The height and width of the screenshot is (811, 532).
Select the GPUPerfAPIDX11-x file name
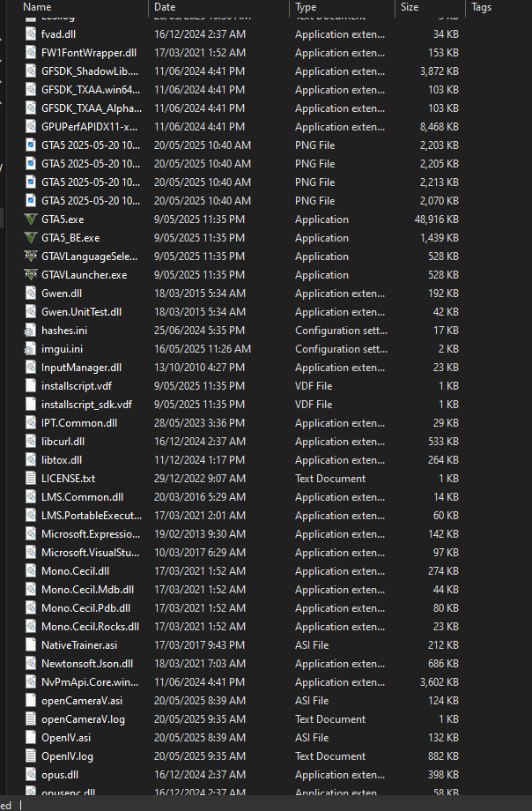coord(90,127)
